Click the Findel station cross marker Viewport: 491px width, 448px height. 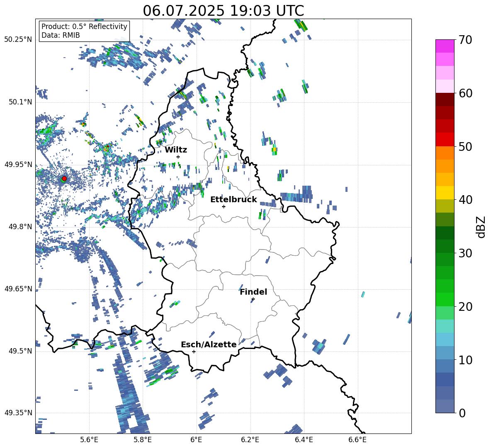coord(253,299)
